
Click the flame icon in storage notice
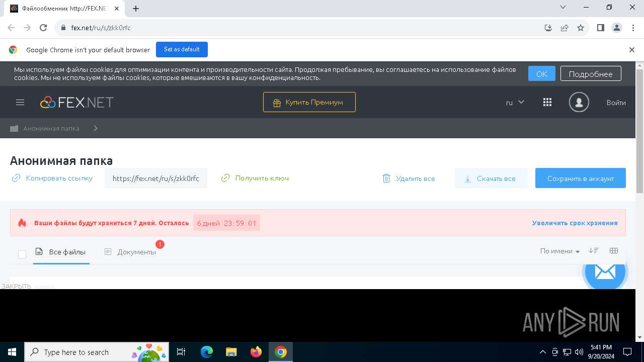pyautogui.click(x=22, y=223)
